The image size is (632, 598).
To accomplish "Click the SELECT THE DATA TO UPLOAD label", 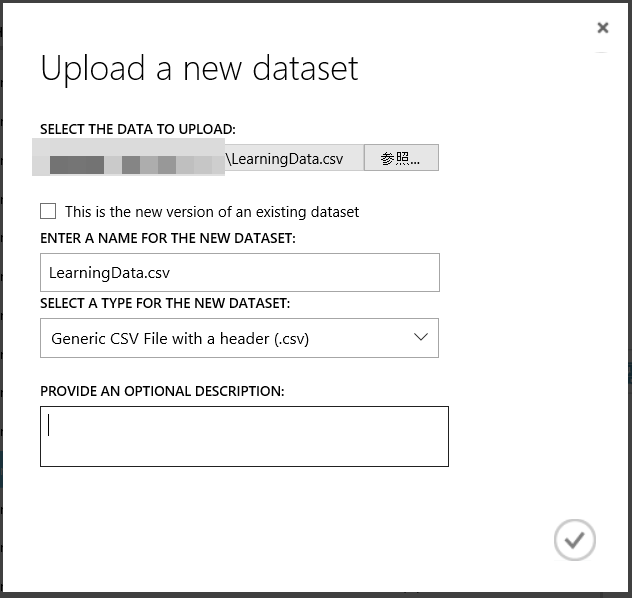I will point(138,129).
